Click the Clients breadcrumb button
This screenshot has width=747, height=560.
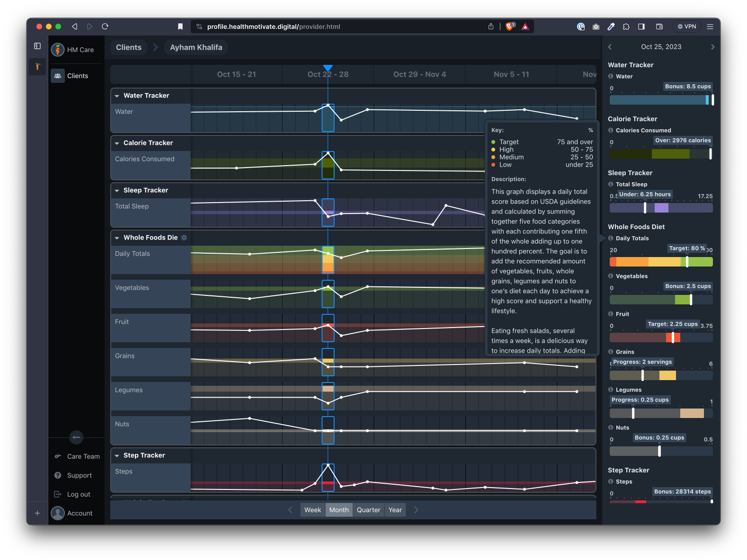(x=129, y=47)
